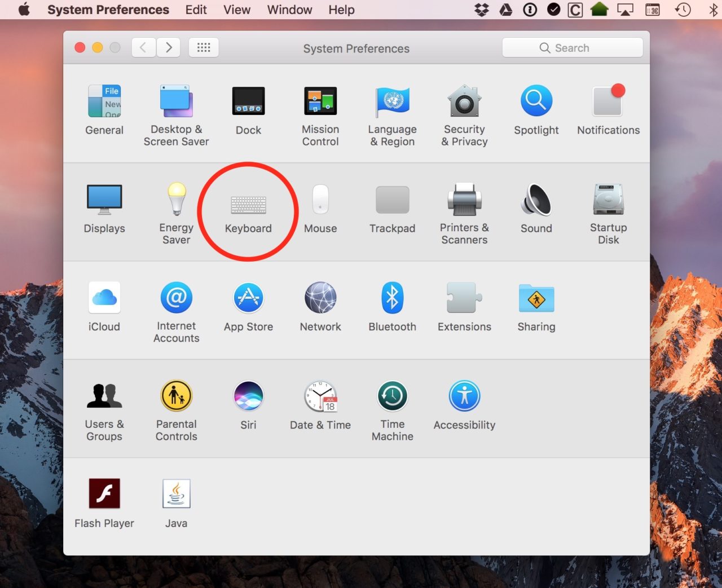Screen dimensions: 722x588
Task: Open Keyboard preferences
Action: 248,214
